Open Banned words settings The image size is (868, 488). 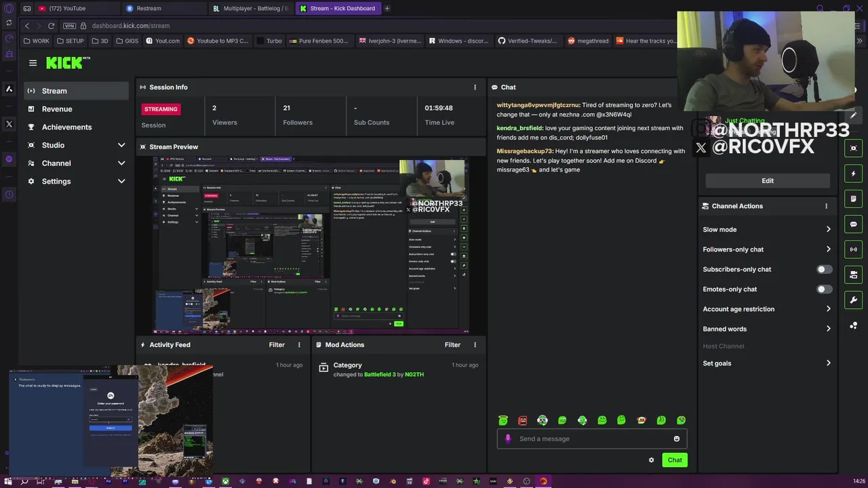(x=767, y=329)
